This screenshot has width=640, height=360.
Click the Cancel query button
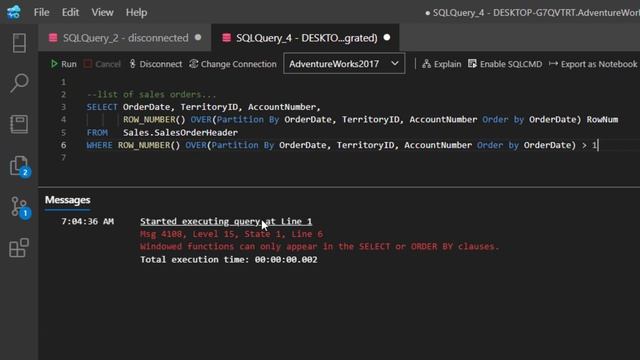(x=102, y=64)
